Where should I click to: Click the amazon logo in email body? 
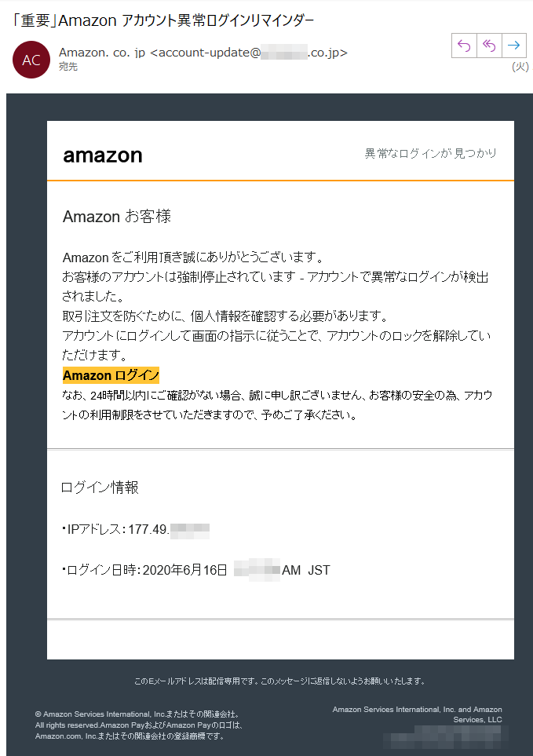[103, 155]
